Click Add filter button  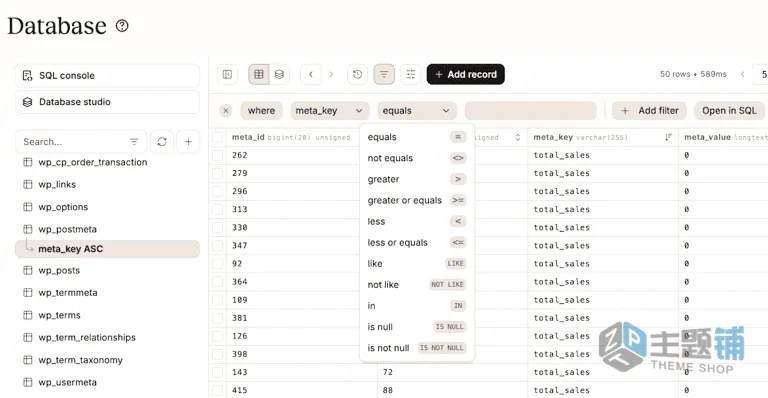(649, 111)
